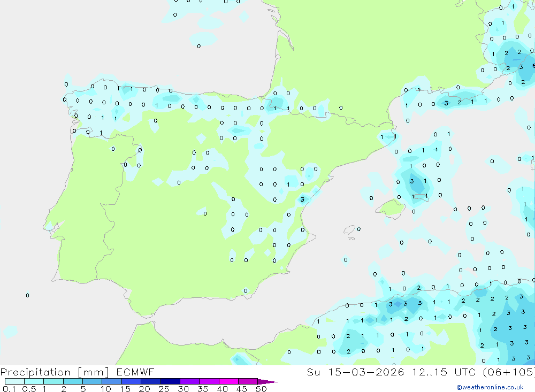Click the 'Precipitation [mm]' title text
The height and width of the screenshot is (392, 535).
(55, 372)
